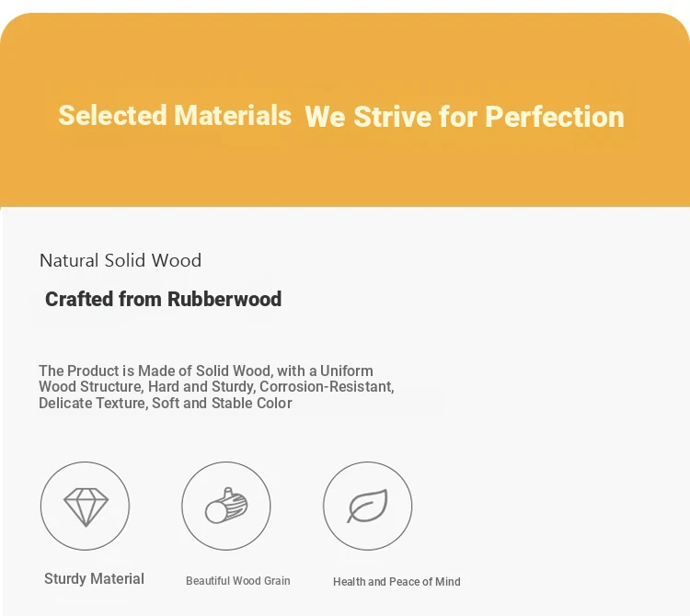Click the wood log icon
690x616 pixels.
point(226,506)
